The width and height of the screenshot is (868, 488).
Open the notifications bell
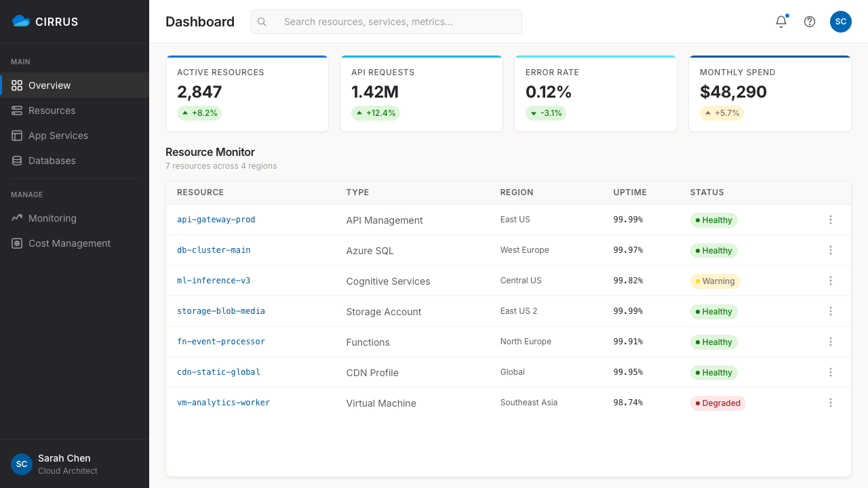[781, 22]
